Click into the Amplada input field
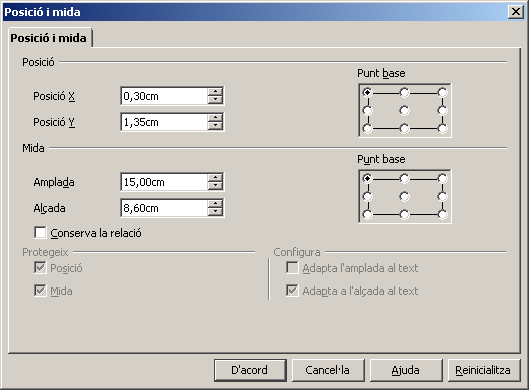The image size is (529, 390). click(164, 182)
